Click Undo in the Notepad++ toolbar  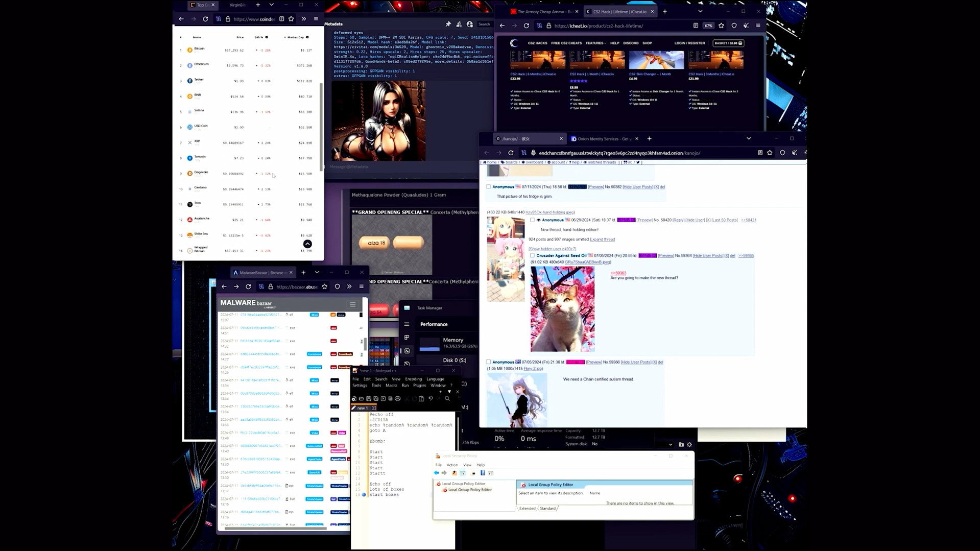tap(431, 398)
